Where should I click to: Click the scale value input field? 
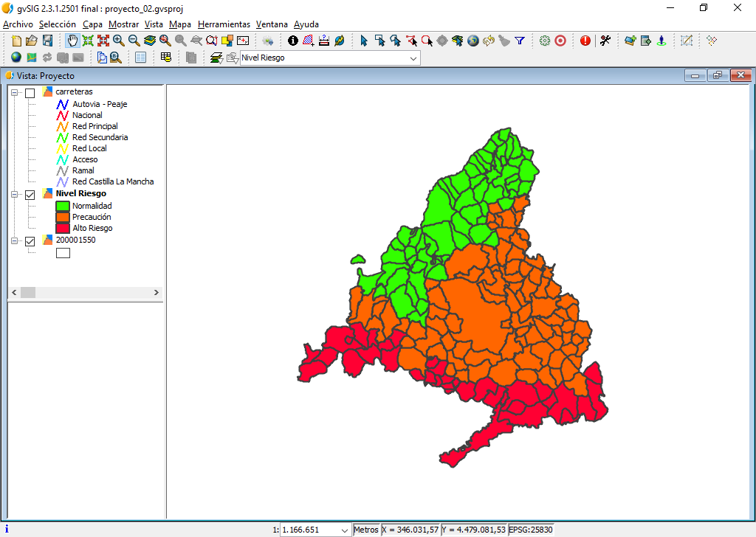tap(309, 530)
